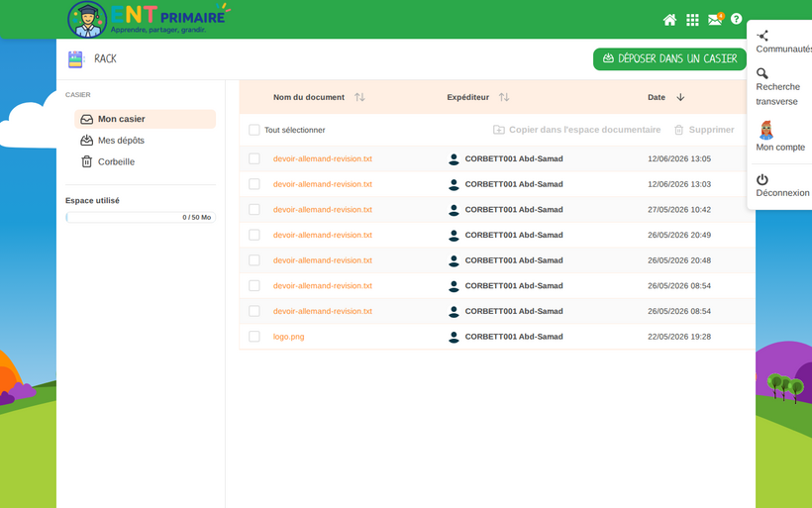Screen dimensions: 812x508
Task: Click the Recherche transverse magnifier icon
Action: coord(762,73)
